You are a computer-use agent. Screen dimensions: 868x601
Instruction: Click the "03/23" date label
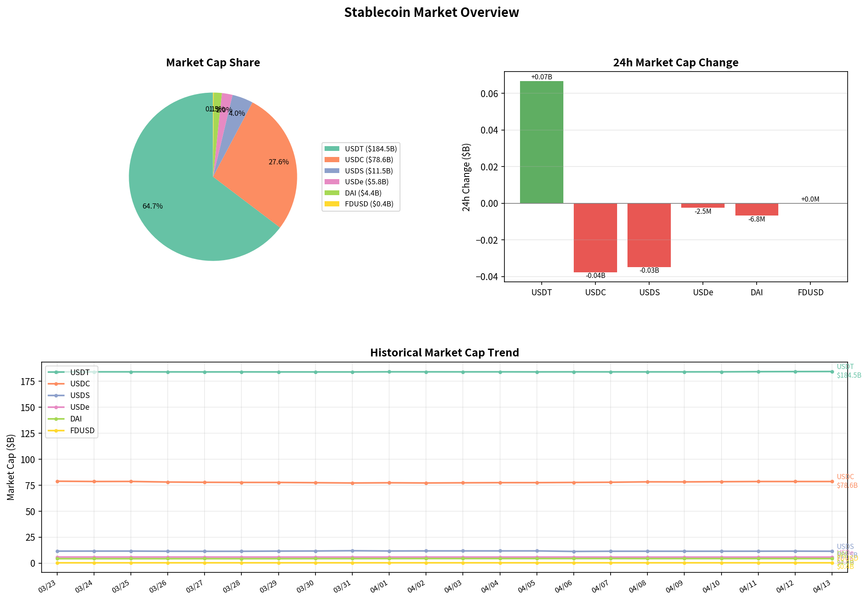(47, 586)
